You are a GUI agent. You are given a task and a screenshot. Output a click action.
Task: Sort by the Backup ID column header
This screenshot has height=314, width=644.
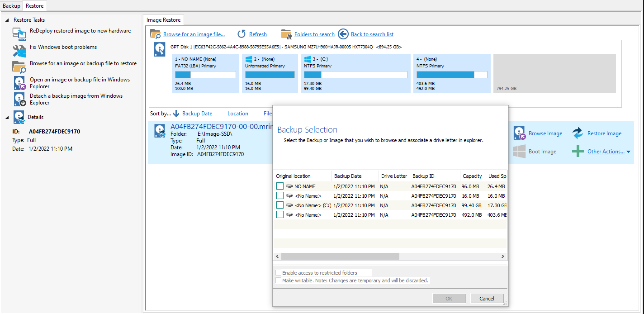[435, 176]
